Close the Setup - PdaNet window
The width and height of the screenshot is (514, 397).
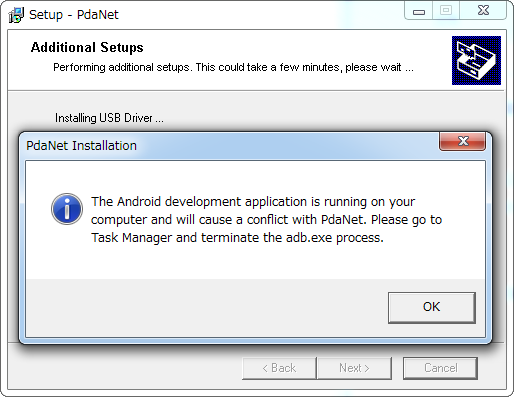point(483,11)
